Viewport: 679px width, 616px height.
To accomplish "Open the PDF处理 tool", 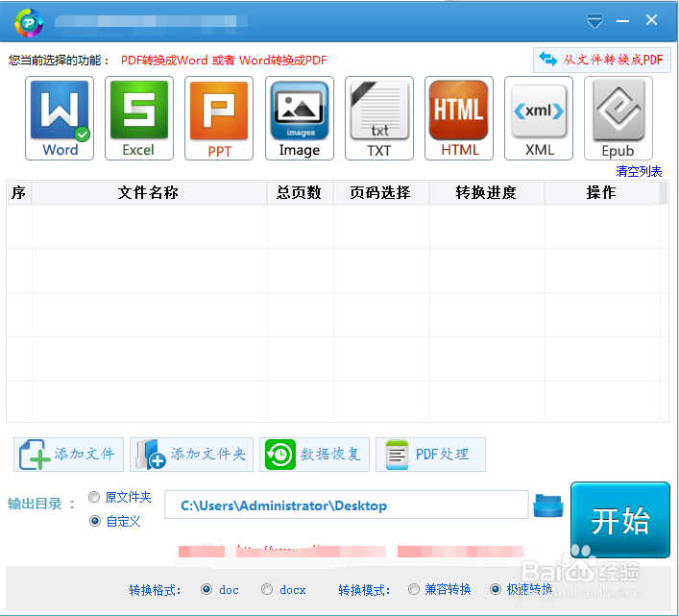I will pos(430,455).
